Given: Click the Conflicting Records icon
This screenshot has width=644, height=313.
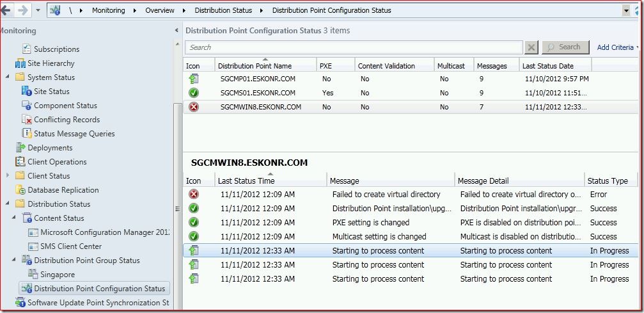Looking at the screenshot, I should click(x=26, y=120).
